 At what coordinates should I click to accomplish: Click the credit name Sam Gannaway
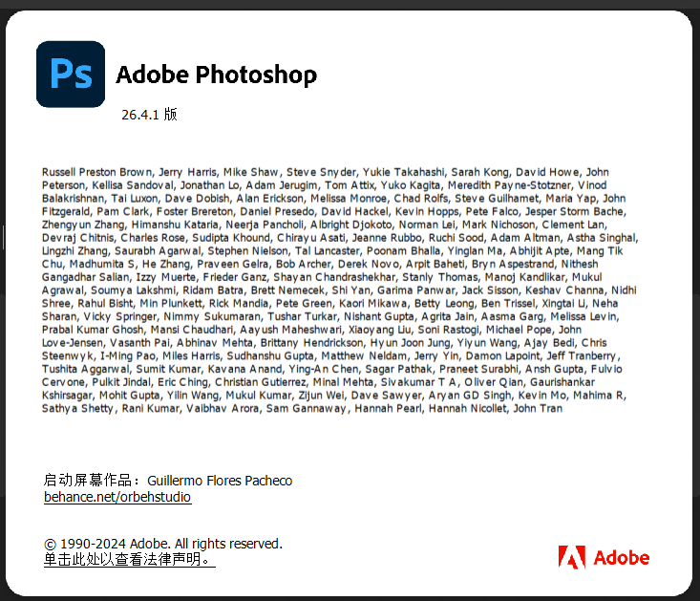pyautogui.click(x=306, y=408)
